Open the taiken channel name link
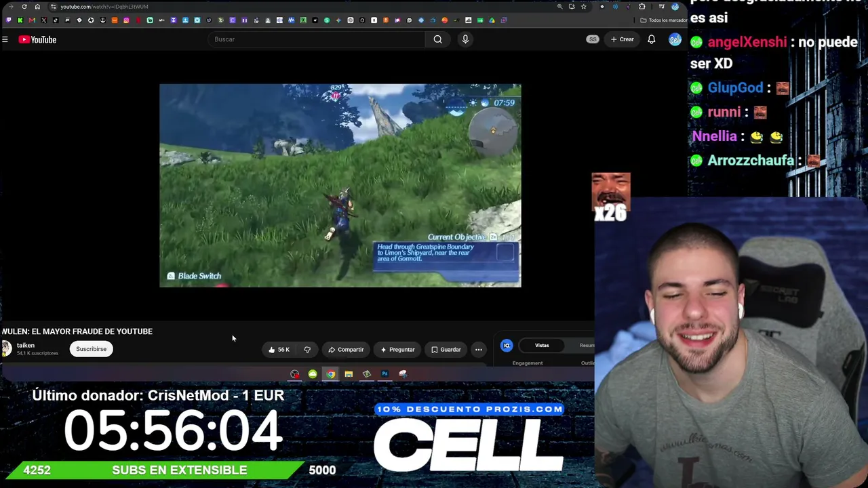Viewport: 868px width, 488px height. pos(26,346)
